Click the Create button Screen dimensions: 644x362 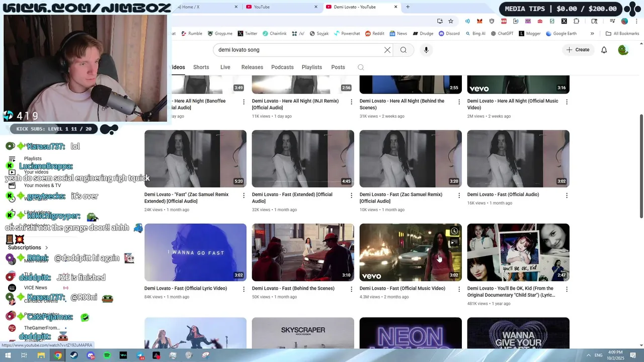(578, 50)
